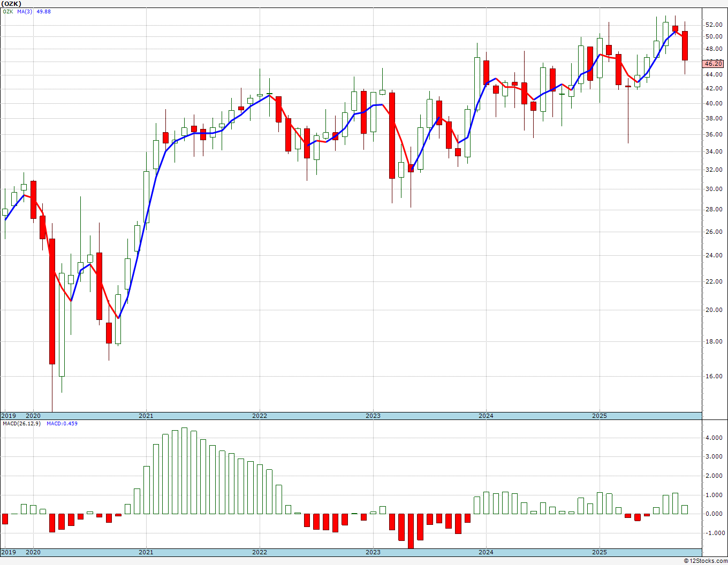Click the 2.000 MACD axis label
This screenshot has height=565, width=728.
coord(713,476)
